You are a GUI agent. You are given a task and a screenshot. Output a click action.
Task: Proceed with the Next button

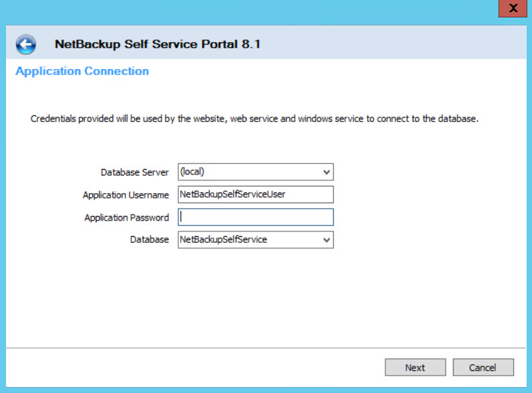(x=415, y=368)
